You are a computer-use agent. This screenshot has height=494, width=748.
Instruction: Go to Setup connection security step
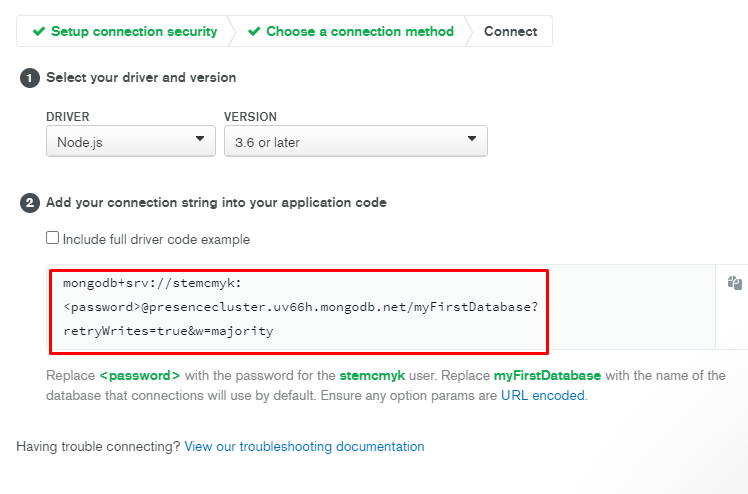(x=134, y=31)
